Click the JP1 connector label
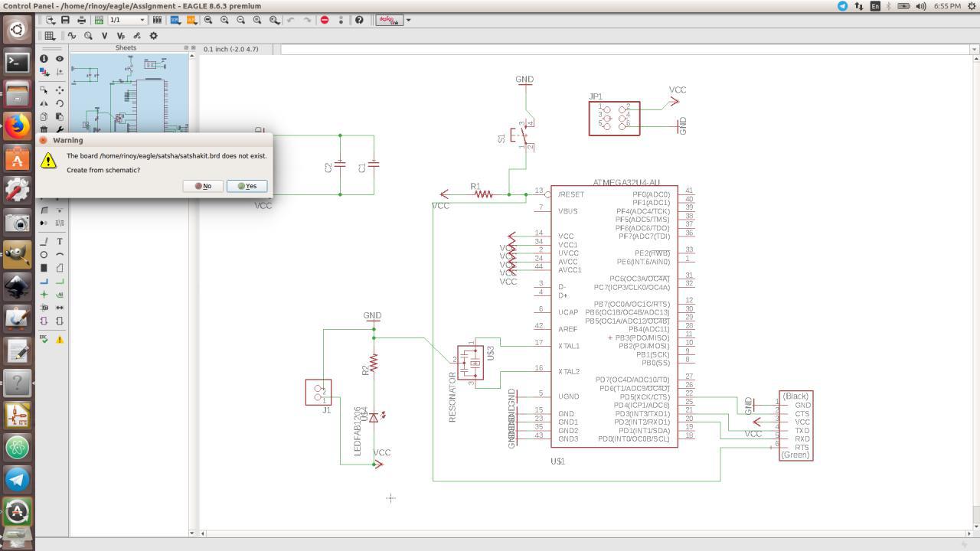Viewport: 980px width, 551px height. (x=596, y=97)
